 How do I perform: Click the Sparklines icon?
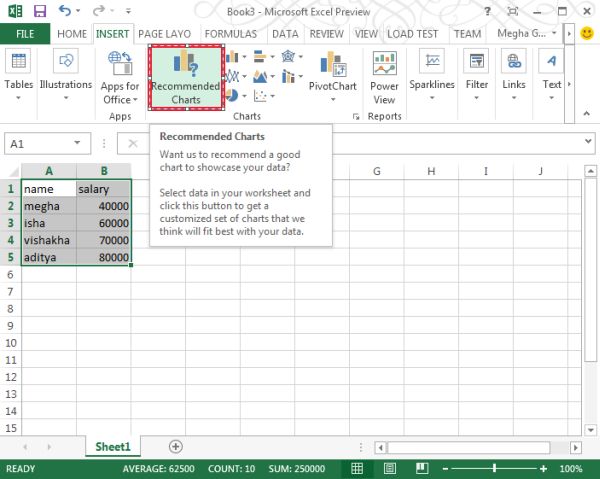pyautogui.click(x=432, y=61)
